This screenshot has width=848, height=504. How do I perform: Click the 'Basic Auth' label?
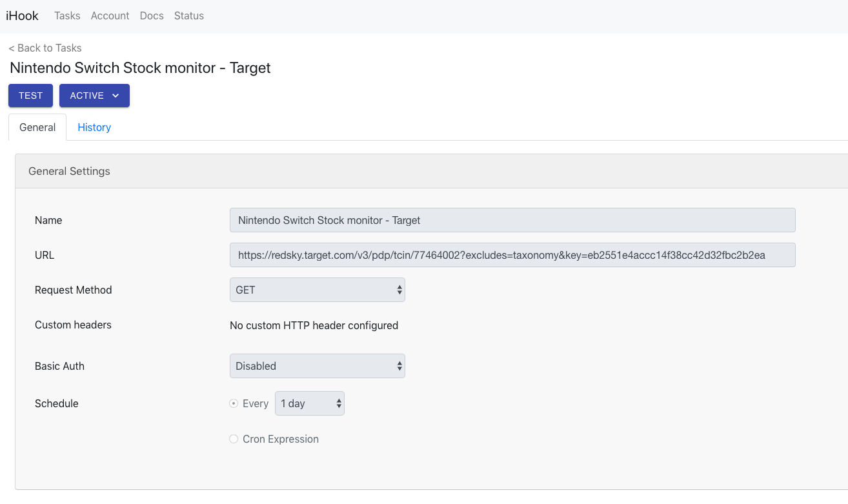pyautogui.click(x=59, y=366)
